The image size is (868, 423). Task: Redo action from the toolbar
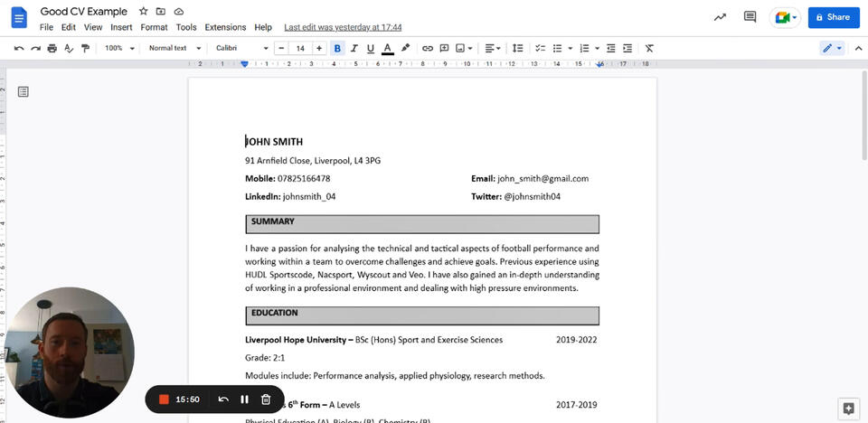pyautogui.click(x=35, y=48)
